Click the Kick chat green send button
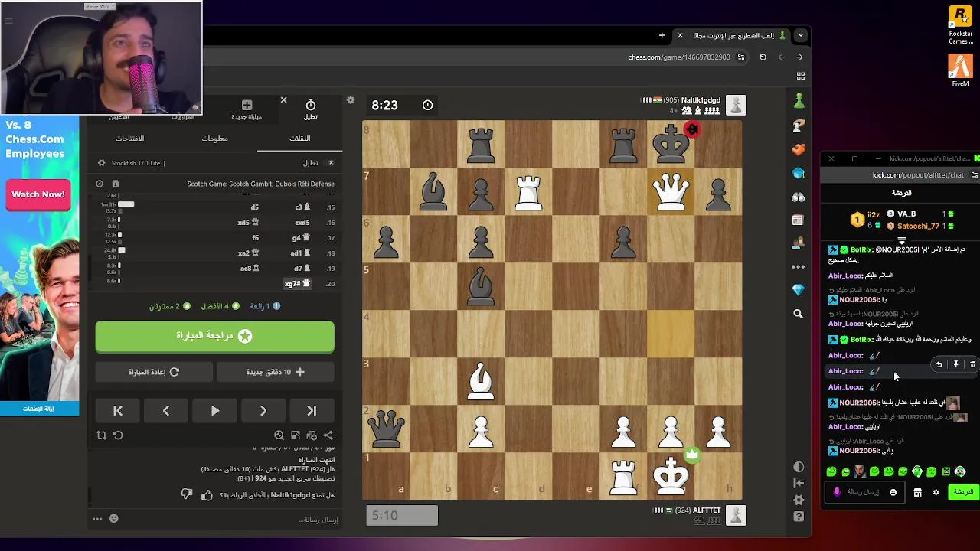The height and width of the screenshot is (551, 980). [964, 492]
